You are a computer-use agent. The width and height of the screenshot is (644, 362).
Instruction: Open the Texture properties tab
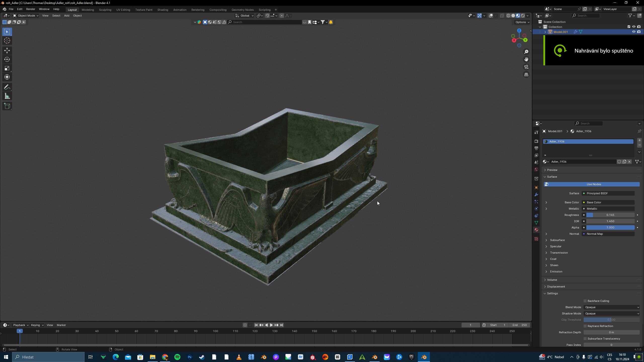tap(536, 239)
